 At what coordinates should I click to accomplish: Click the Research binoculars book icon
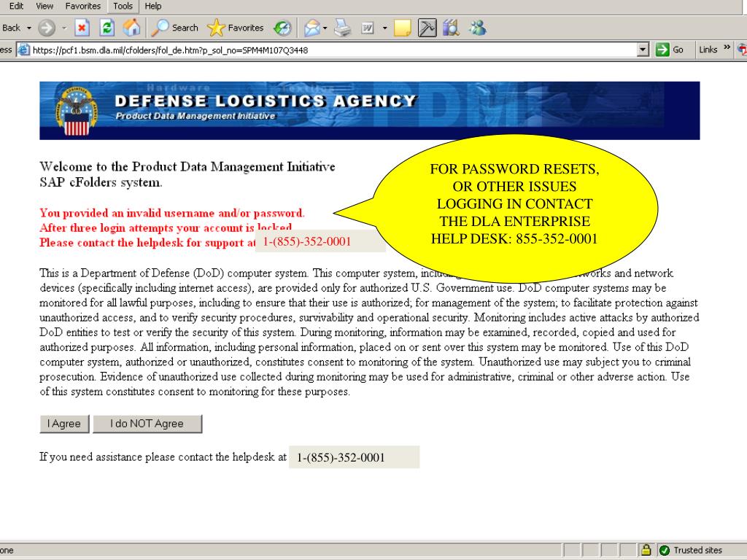[x=451, y=28]
